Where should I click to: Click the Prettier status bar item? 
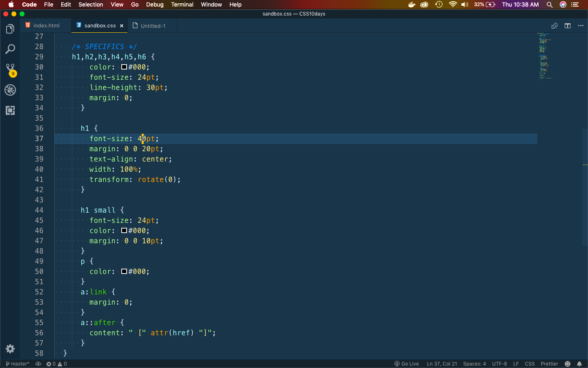[x=549, y=364]
